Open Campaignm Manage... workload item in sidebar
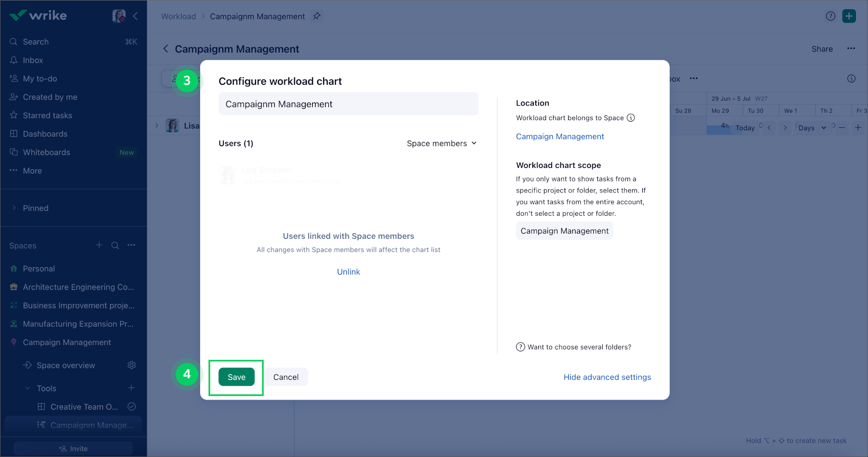Viewport: 868px width, 457px height. click(x=73, y=425)
